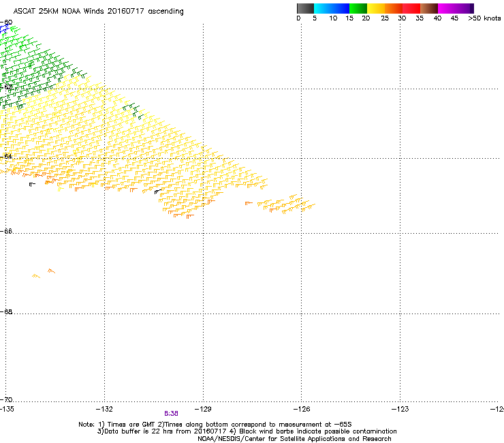Click the -132 longitude label

tap(104, 409)
